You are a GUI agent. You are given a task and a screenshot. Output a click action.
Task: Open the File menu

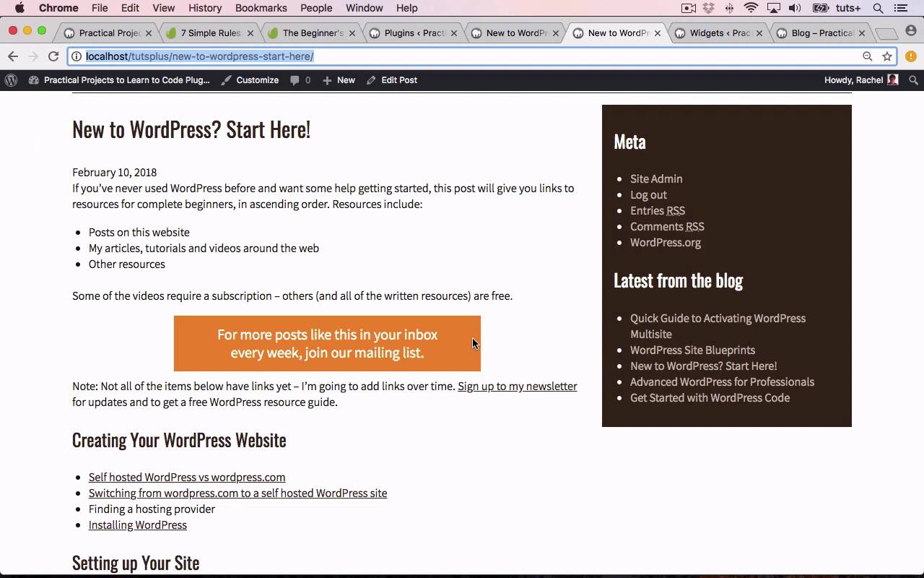click(100, 8)
